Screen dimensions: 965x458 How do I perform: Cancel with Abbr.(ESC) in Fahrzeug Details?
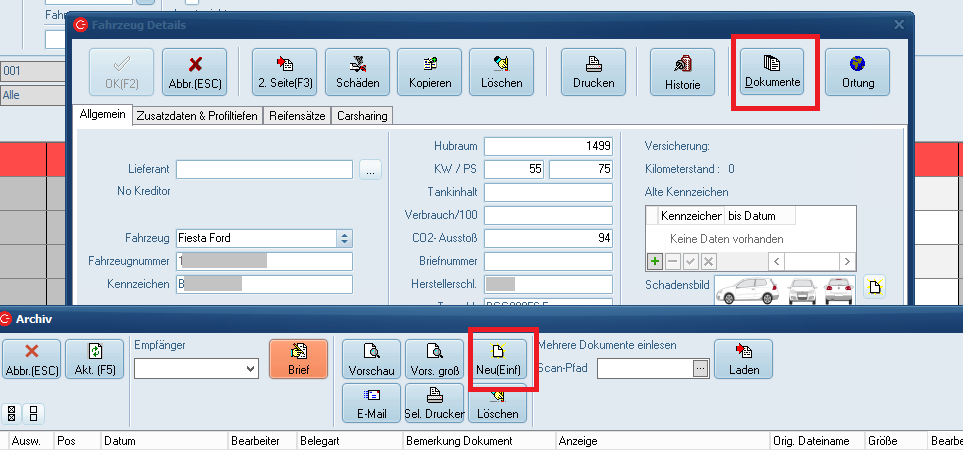(x=194, y=72)
